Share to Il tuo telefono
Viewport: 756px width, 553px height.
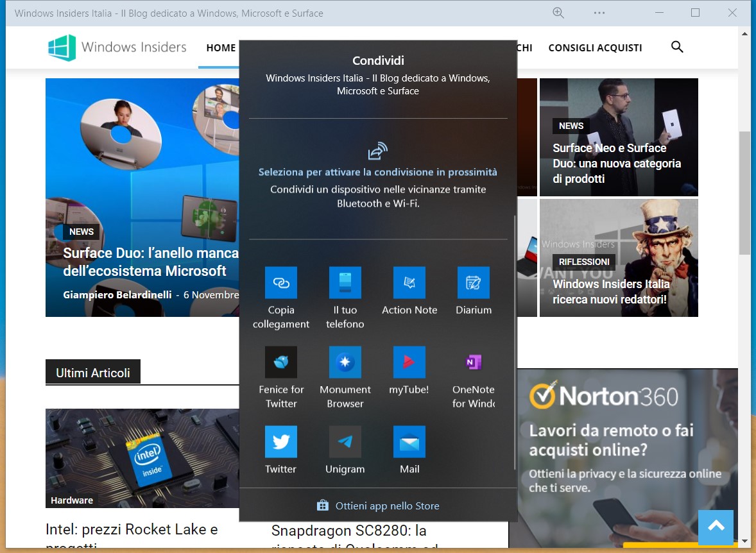[345, 282]
